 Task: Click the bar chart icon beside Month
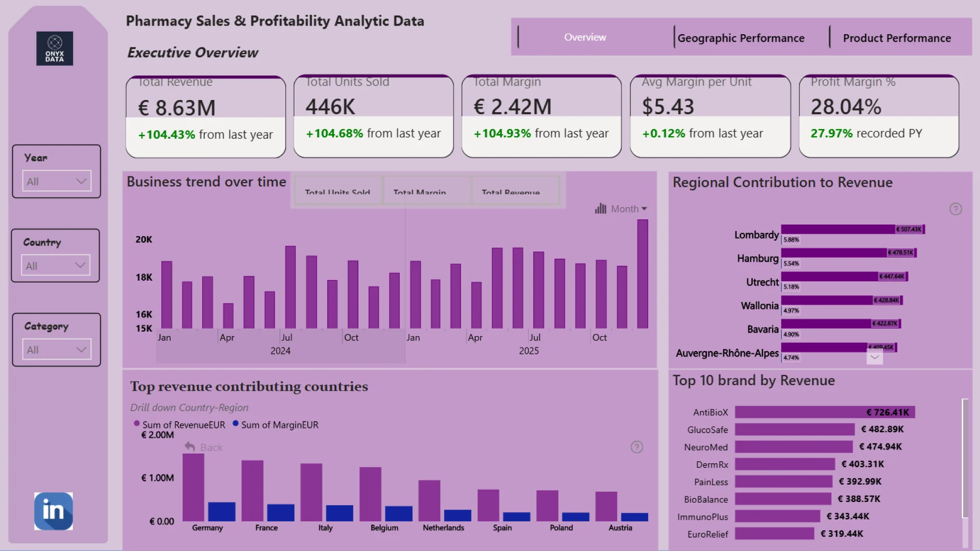tap(601, 209)
